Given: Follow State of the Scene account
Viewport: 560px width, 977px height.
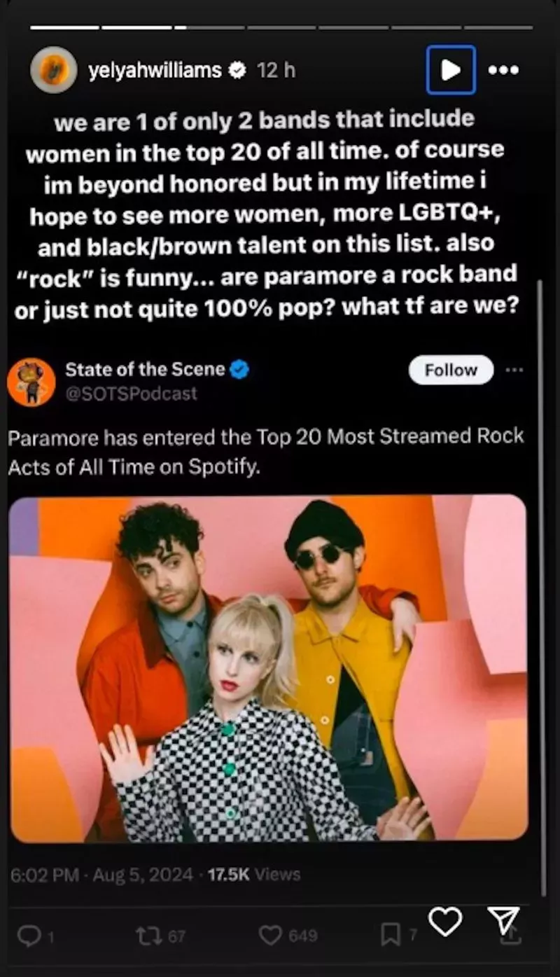Looking at the screenshot, I should pos(451,370).
